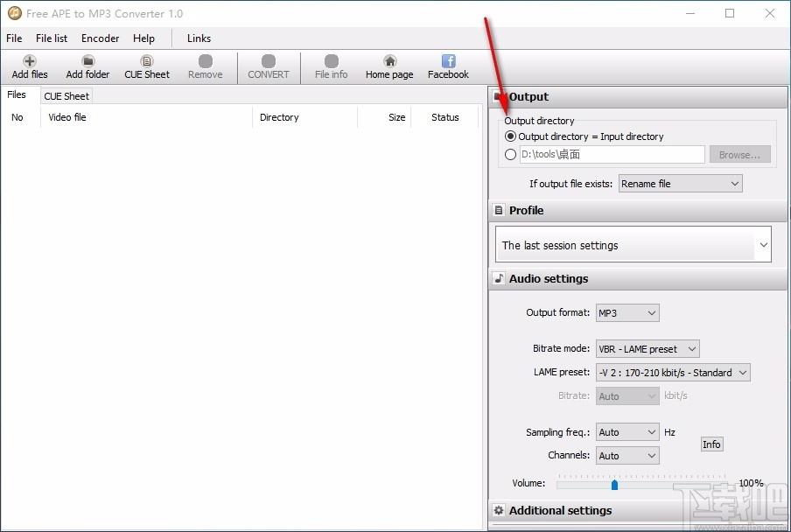Maximize the converter window
791x532 pixels.
[730, 14]
